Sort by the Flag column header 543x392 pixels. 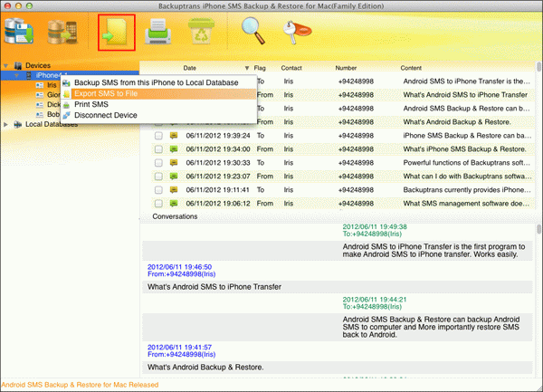tap(260, 68)
